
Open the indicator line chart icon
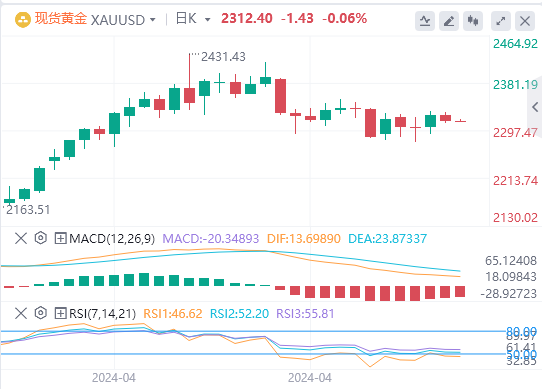tap(425, 21)
